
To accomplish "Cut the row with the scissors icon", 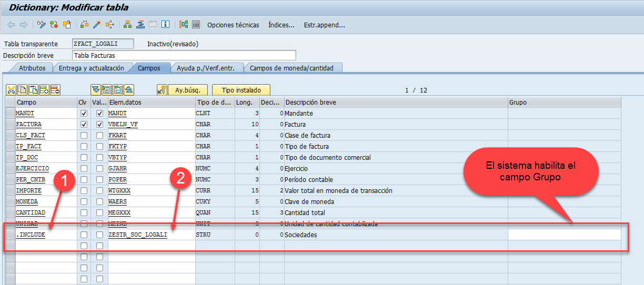I will [11, 90].
